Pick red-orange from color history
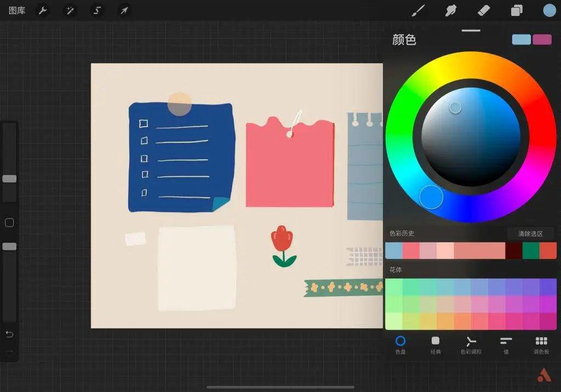561x392 pixels. pos(548,251)
